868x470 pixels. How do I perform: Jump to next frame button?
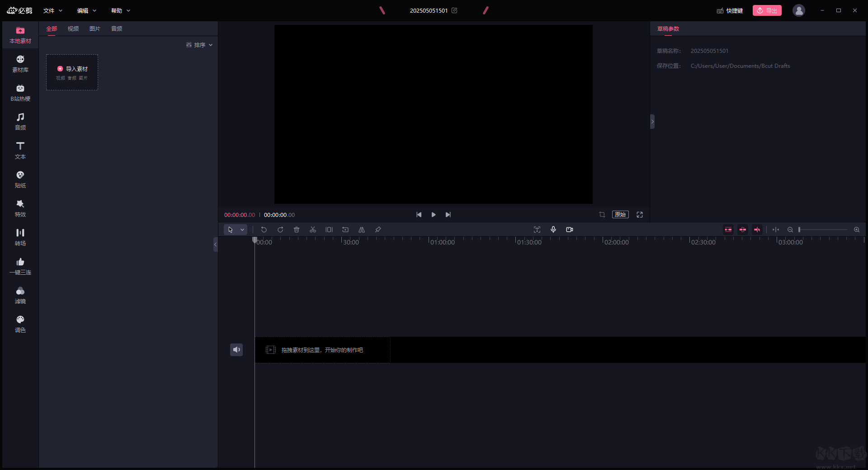[x=448, y=215]
